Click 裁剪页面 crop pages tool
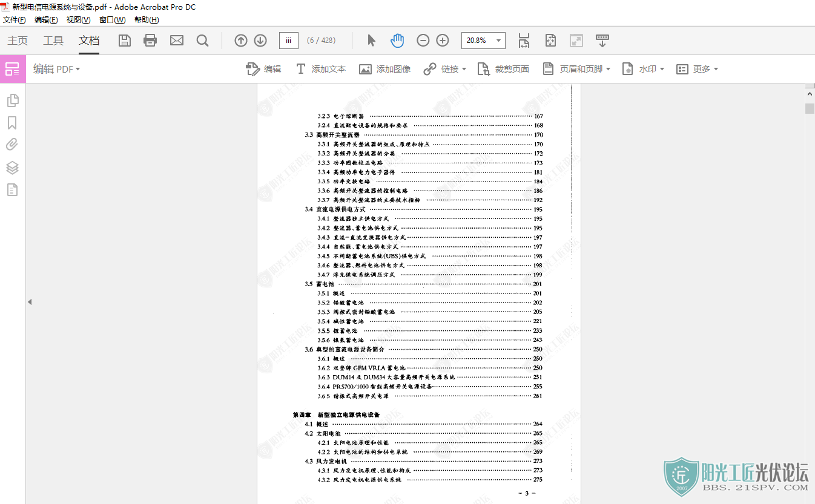This screenshot has height=504, width=815. point(503,69)
